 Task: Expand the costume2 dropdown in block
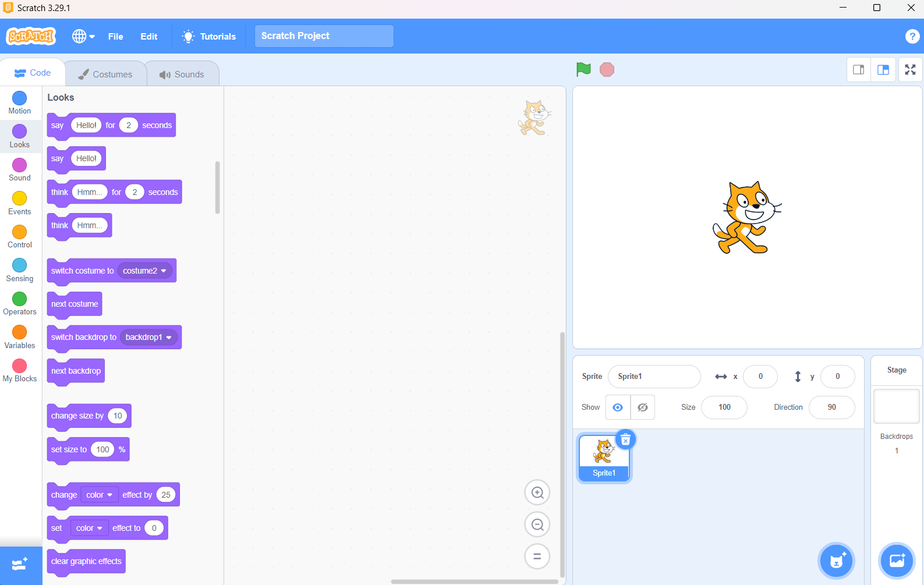(x=164, y=271)
